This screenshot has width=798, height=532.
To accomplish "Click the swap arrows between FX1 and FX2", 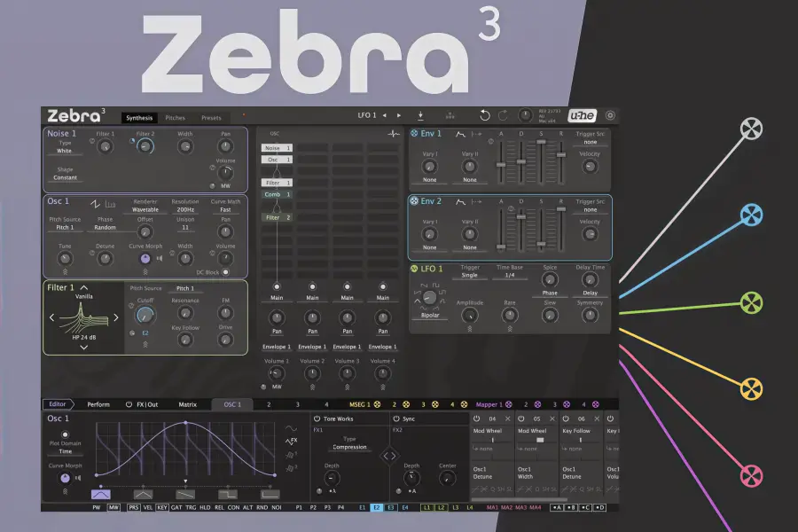I will (x=389, y=456).
